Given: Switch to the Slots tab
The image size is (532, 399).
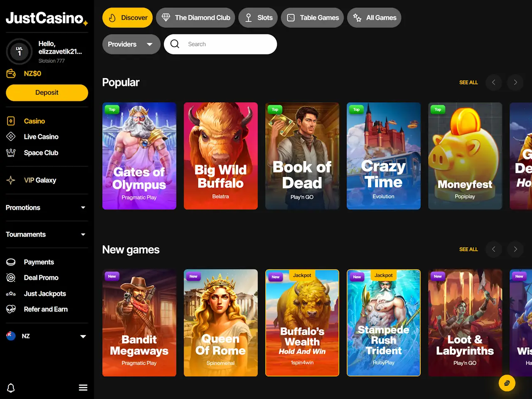Looking at the screenshot, I should coord(258,18).
